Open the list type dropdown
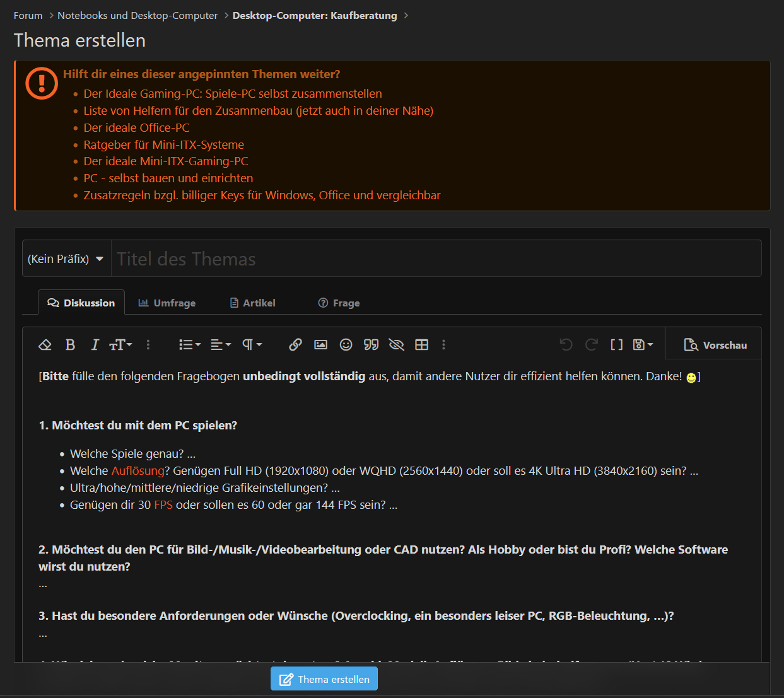This screenshot has height=698, width=784. pos(190,345)
